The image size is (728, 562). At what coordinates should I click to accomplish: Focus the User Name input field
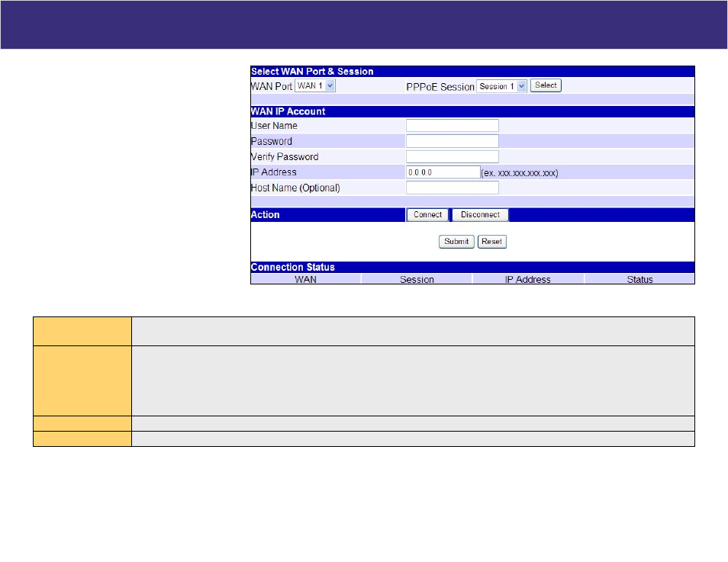tap(453, 125)
